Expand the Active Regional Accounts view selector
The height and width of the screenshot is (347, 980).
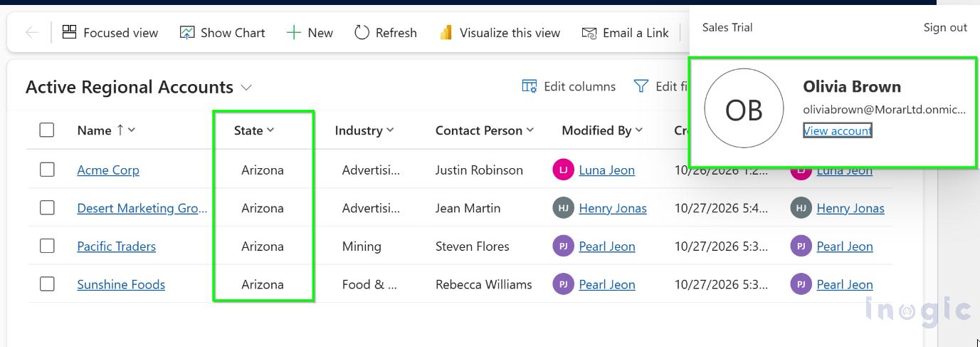tap(246, 88)
